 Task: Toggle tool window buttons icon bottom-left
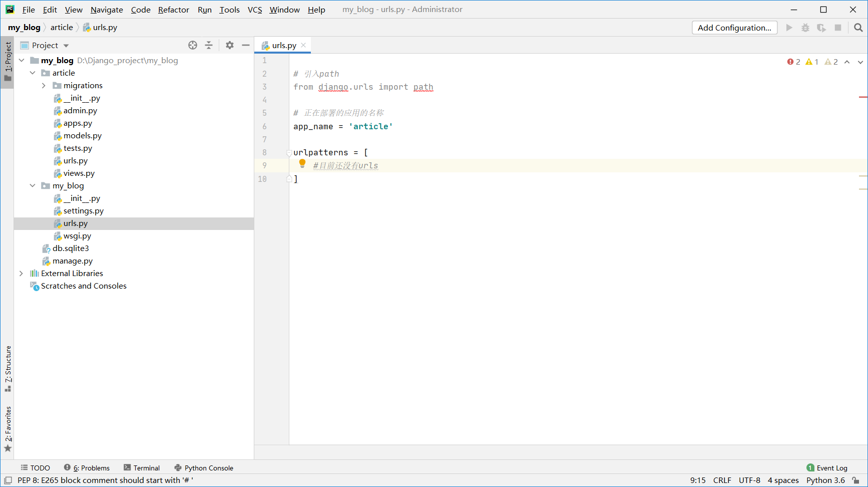8,480
